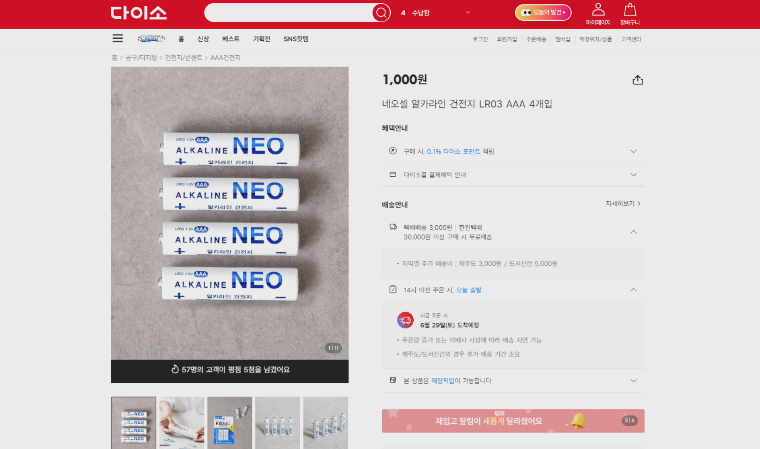Click inside the search input field

289,13
